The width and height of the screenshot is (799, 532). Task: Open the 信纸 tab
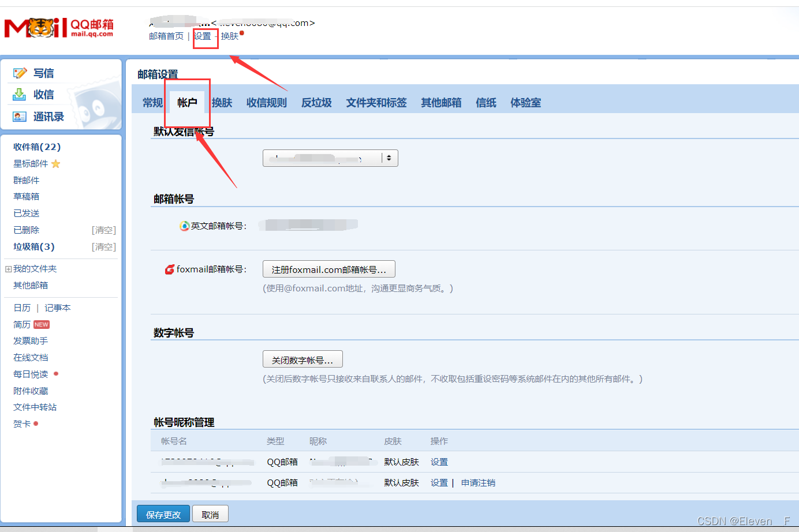tap(486, 103)
